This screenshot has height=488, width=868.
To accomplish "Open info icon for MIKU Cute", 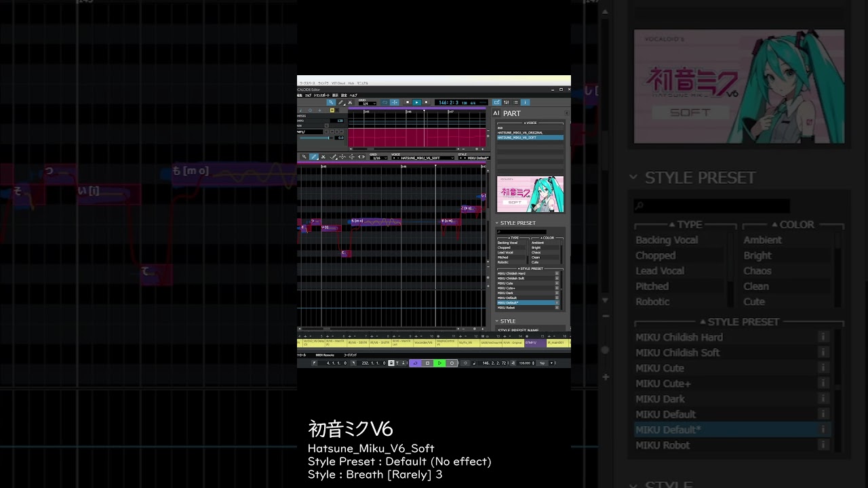I will pos(557,283).
